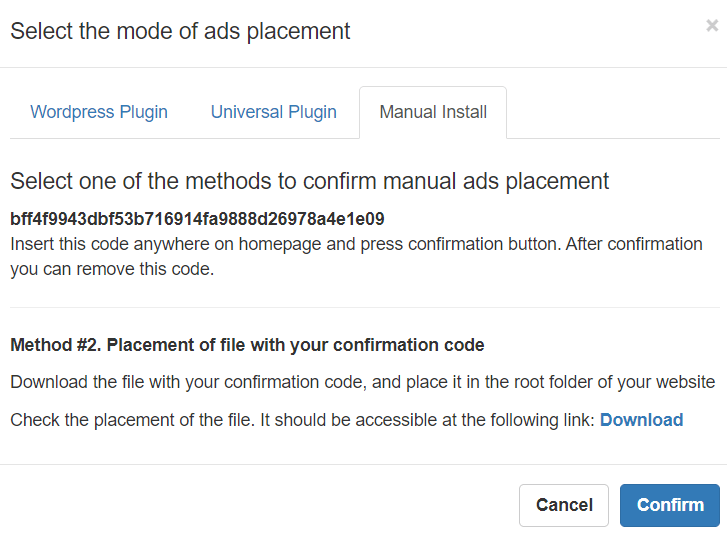This screenshot has height=538, width=727.
Task: Click the divider line above Method #2
Action: tap(365, 307)
